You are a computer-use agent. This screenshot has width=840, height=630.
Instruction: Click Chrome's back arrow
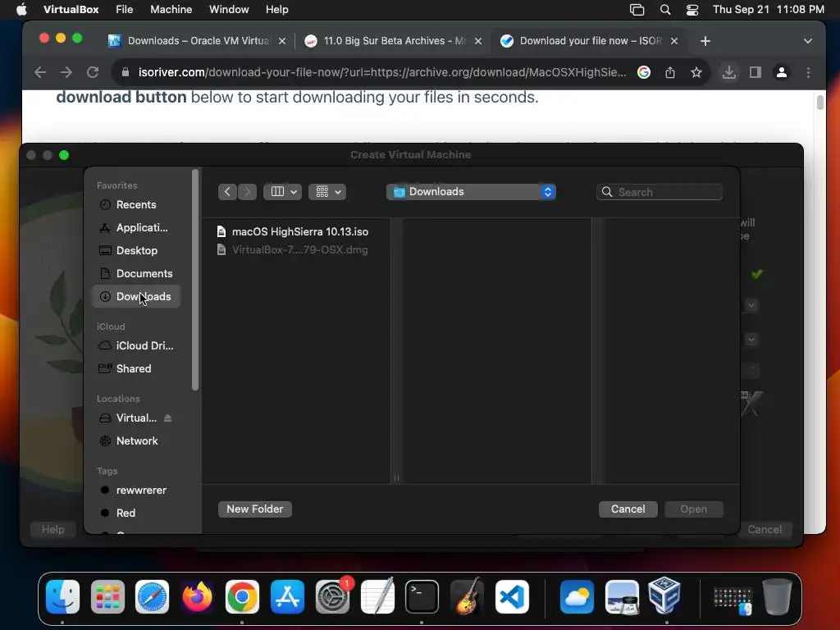(x=40, y=72)
